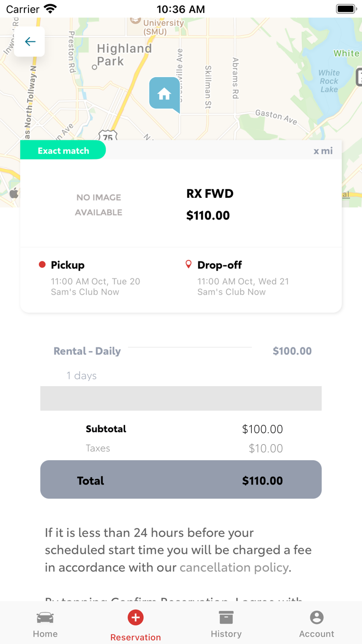362x644 pixels.
Task: Tap the Account profile icon
Action: coord(316,617)
